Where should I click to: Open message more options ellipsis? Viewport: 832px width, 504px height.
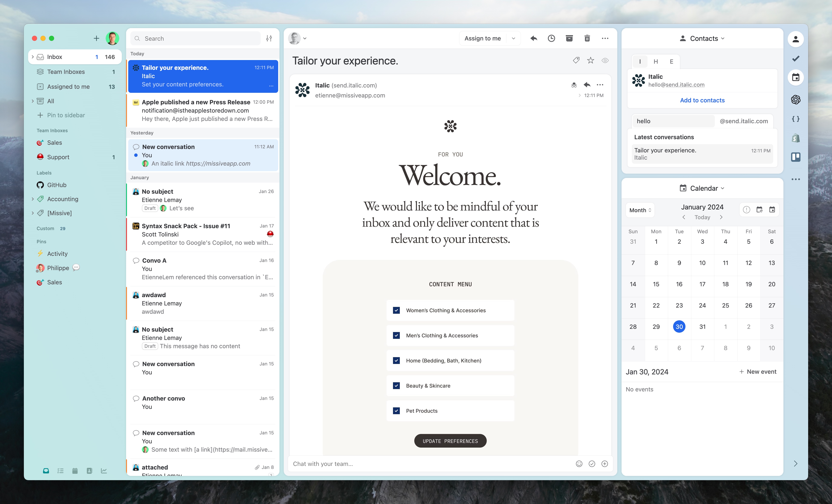click(600, 85)
